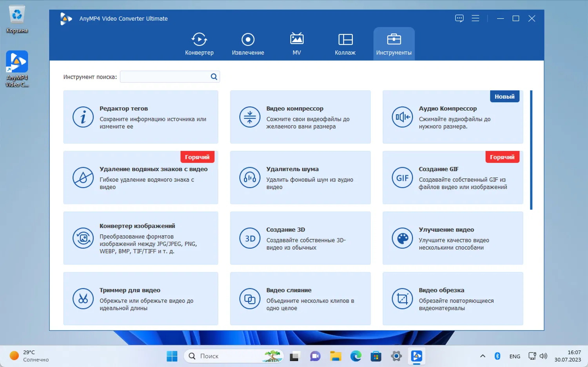Open File Explorer from the taskbar
This screenshot has width=588, height=367.
point(336,356)
